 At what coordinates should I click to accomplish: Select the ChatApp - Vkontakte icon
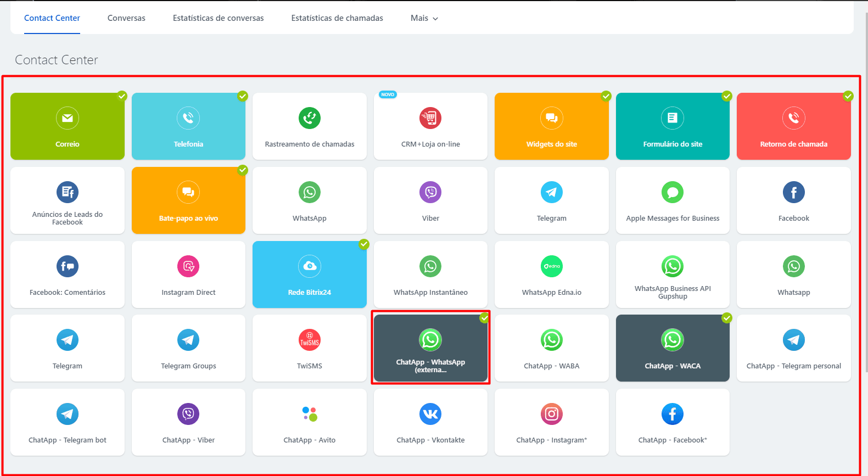click(430, 414)
